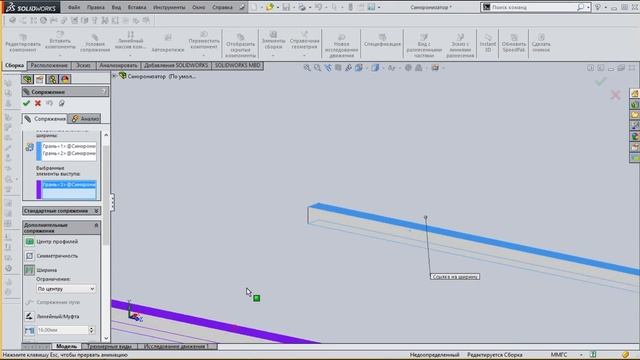Accept with the checkmark in viewport corner

[x=600, y=82]
